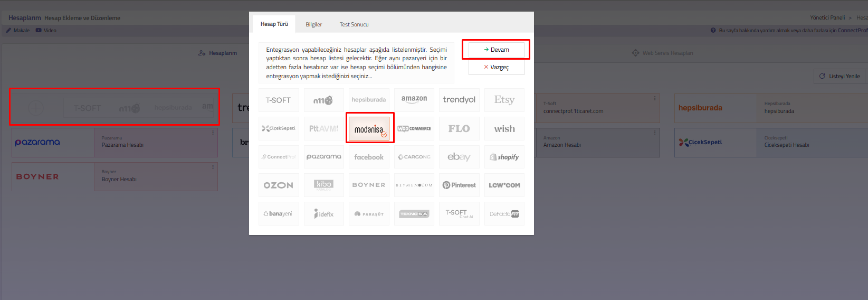868x300 pixels.
Task: Select the Etsy account tile
Action: pyautogui.click(x=504, y=100)
